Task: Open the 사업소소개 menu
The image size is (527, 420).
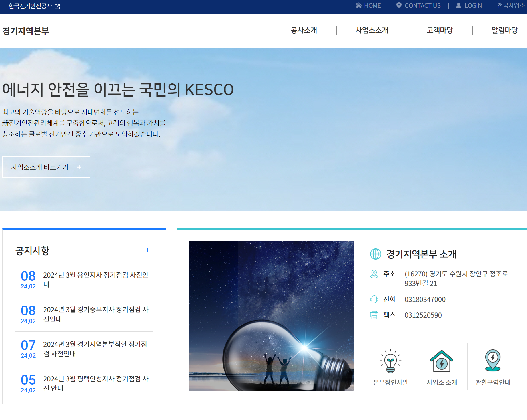Action: coord(372,30)
